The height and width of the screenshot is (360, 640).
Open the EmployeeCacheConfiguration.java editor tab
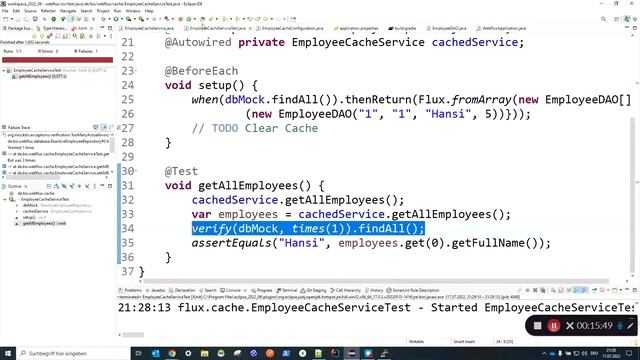point(289,28)
